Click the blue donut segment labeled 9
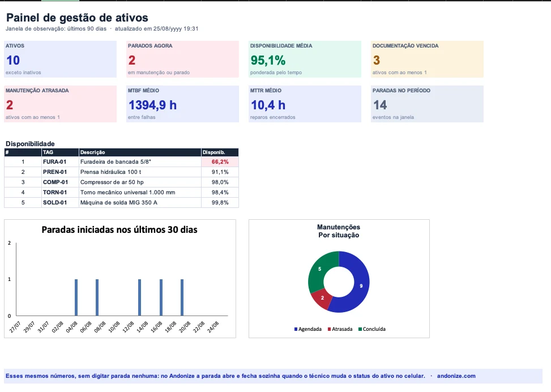This screenshot has height=392, width=551. (x=361, y=286)
